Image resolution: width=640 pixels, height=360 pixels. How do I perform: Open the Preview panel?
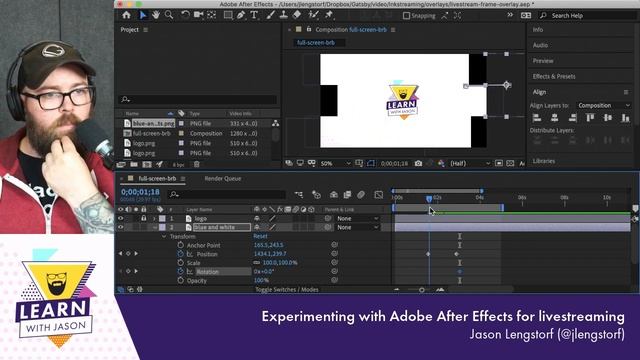click(543, 61)
